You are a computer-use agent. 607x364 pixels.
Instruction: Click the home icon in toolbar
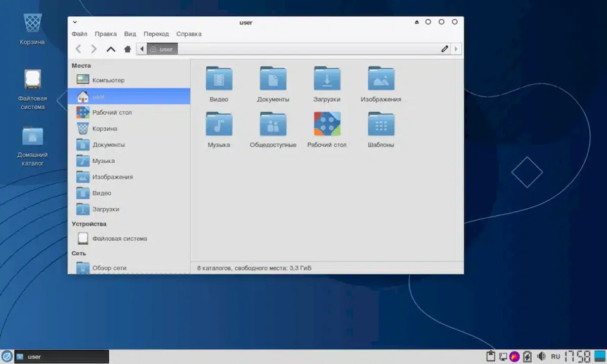(x=127, y=49)
